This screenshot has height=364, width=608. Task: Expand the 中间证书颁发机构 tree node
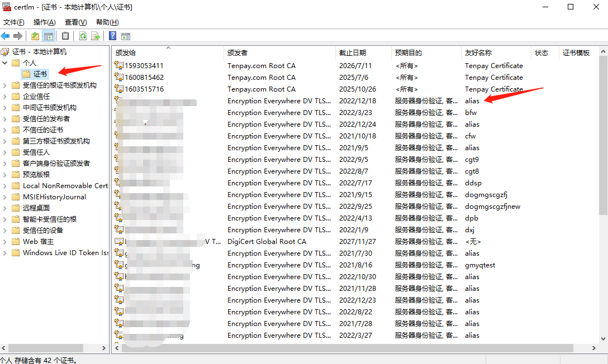pyautogui.click(x=4, y=108)
